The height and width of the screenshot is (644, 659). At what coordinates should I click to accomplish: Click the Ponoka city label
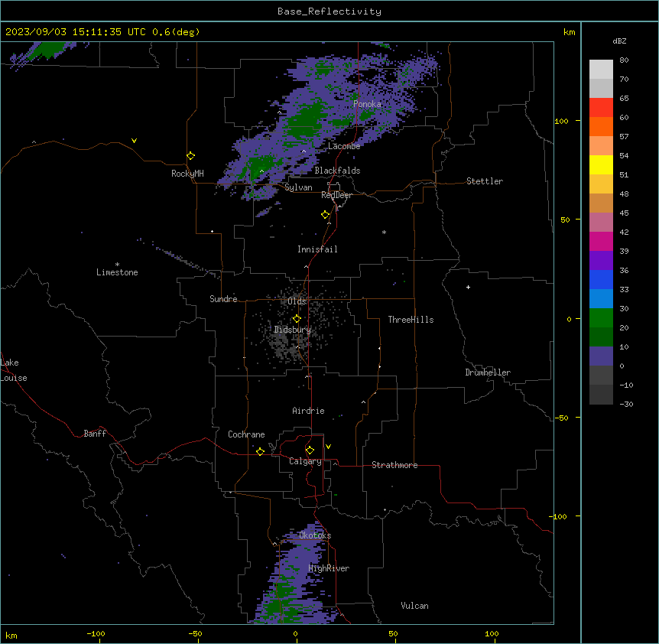click(367, 104)
